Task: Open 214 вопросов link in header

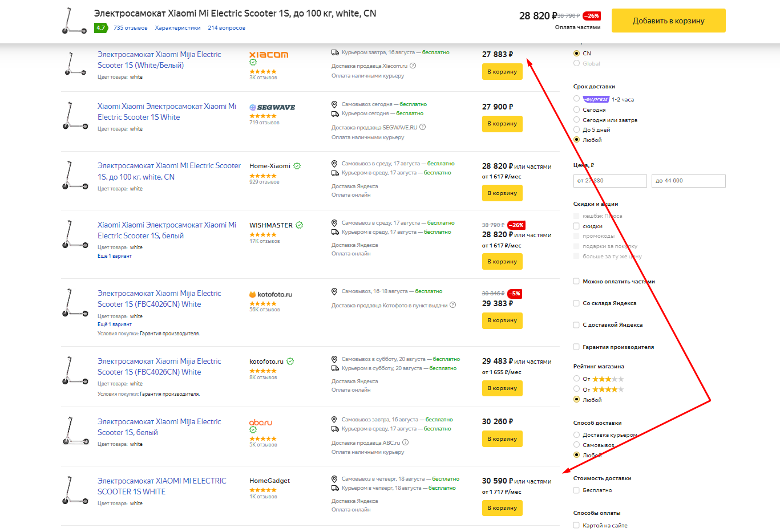Action: click(x=227, y=27)
